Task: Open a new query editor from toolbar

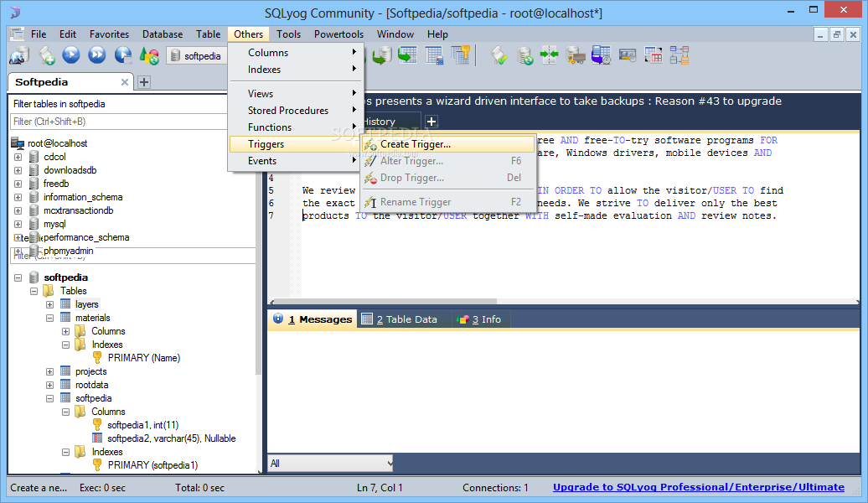Action: [x=47, y=55]
